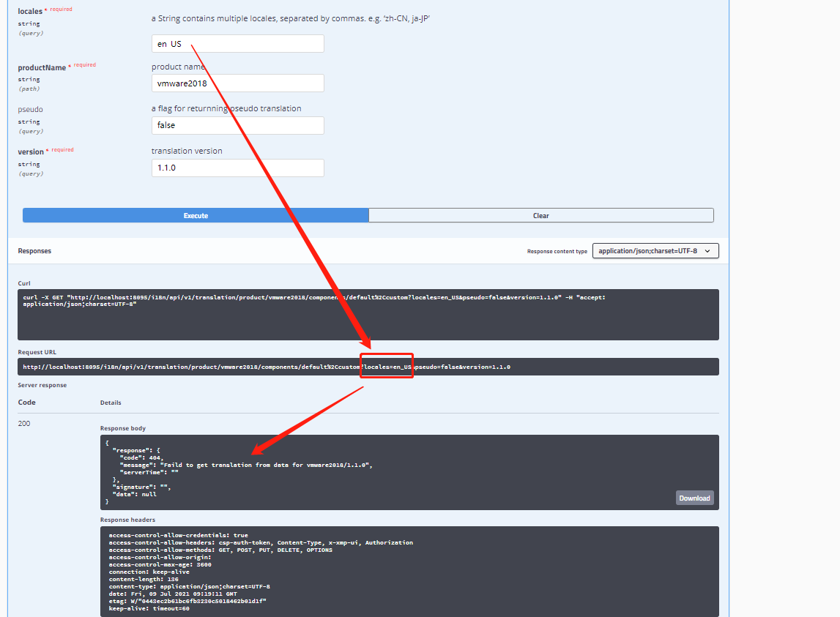
Task: Click the pseudo field showing false
Action: click(x=237, y=125)
